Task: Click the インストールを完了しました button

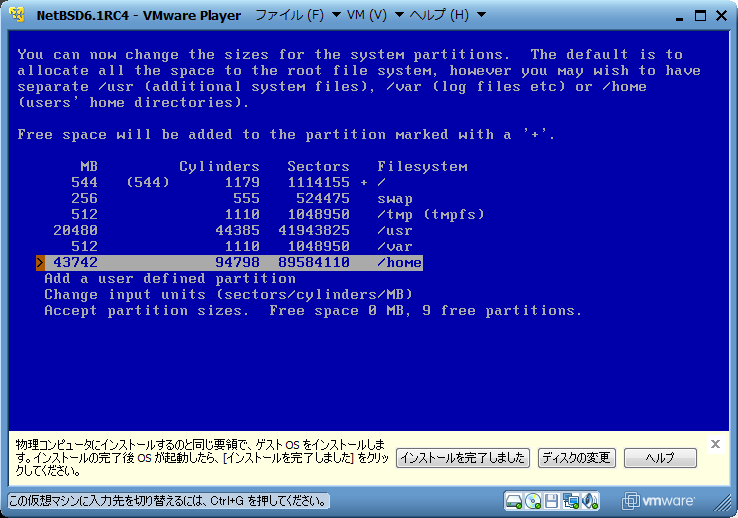Action: 463,458
